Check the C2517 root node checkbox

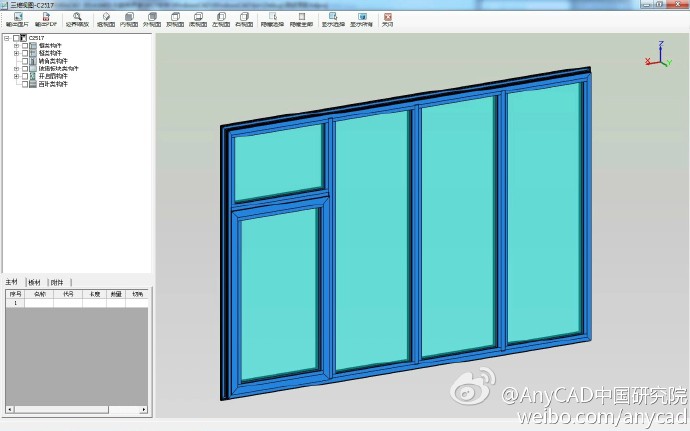click(16, 39)
